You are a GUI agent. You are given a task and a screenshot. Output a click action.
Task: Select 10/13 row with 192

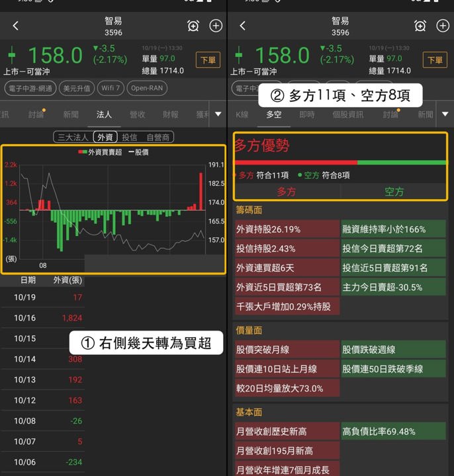coord(42,379)
